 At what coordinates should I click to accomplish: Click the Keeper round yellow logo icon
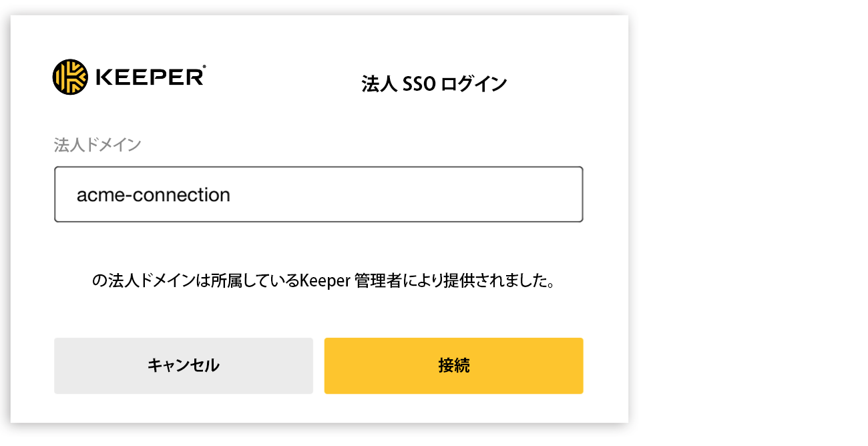[x=69, y=77]
